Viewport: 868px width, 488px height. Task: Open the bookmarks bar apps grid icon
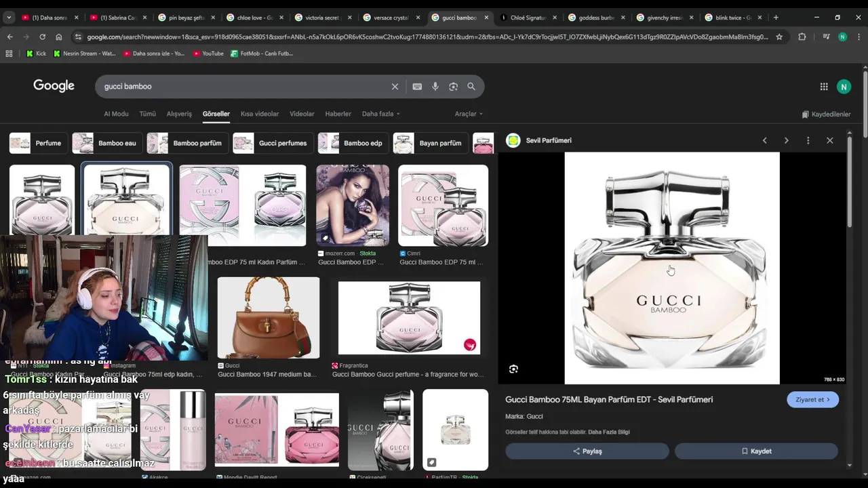click(x=9, y=54)
